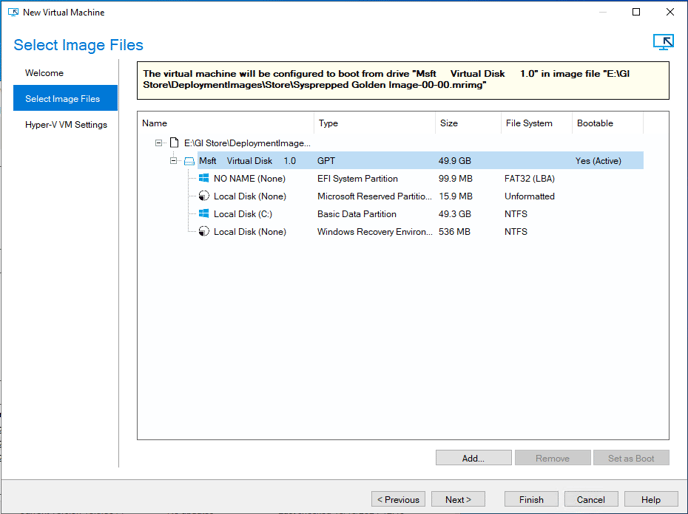Click the Windows Recovery Environ... type cell
The image size is (688, 514).
click(374, 231)
